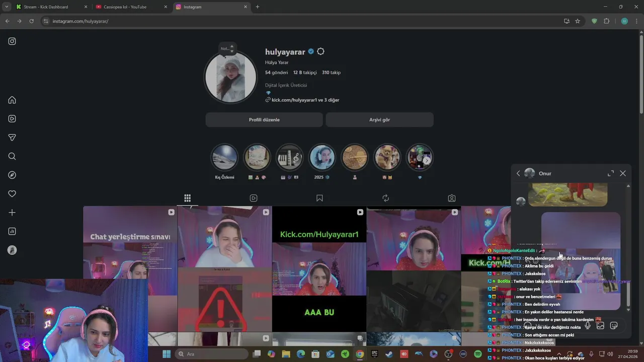
Task: Bookmark this page with the star icon
Action: 578,21
